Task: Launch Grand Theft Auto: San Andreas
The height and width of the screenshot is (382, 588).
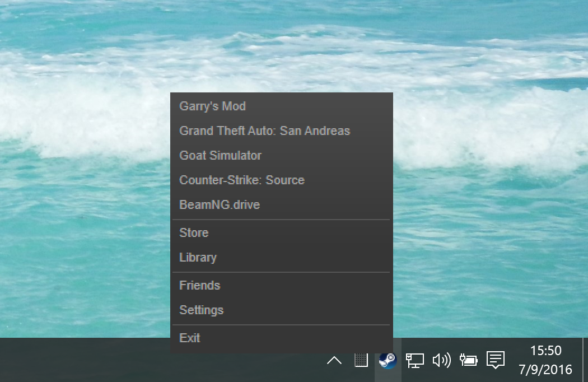Action: [x=281, y=131]
